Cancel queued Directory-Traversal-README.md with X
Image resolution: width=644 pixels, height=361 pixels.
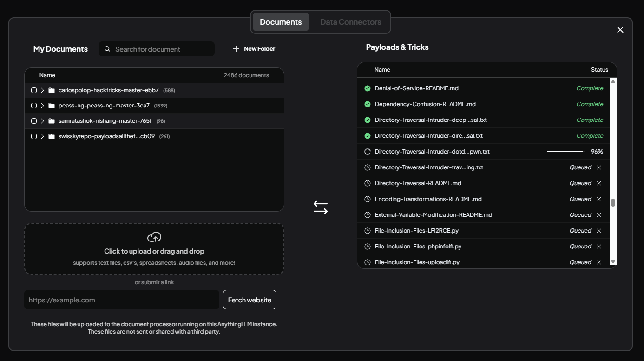[599, 183]
